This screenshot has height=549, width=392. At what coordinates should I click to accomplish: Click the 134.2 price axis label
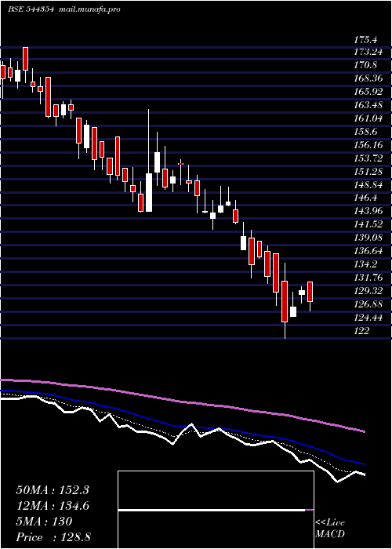[x=366, y=264]
